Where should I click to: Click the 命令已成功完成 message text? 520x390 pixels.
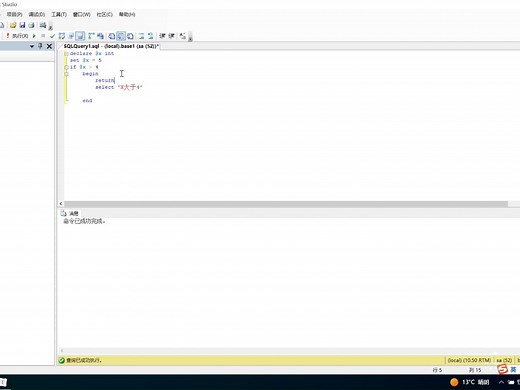pyautogui.click(x=84, y=221)
